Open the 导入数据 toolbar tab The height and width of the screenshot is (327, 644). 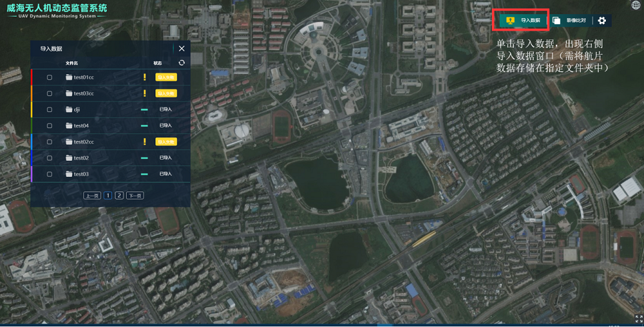(523, 21)
